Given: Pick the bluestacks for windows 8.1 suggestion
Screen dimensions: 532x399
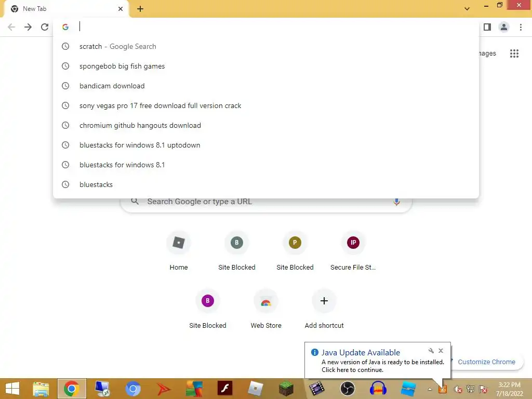Looking at the screenshot, I should point(266,165).
